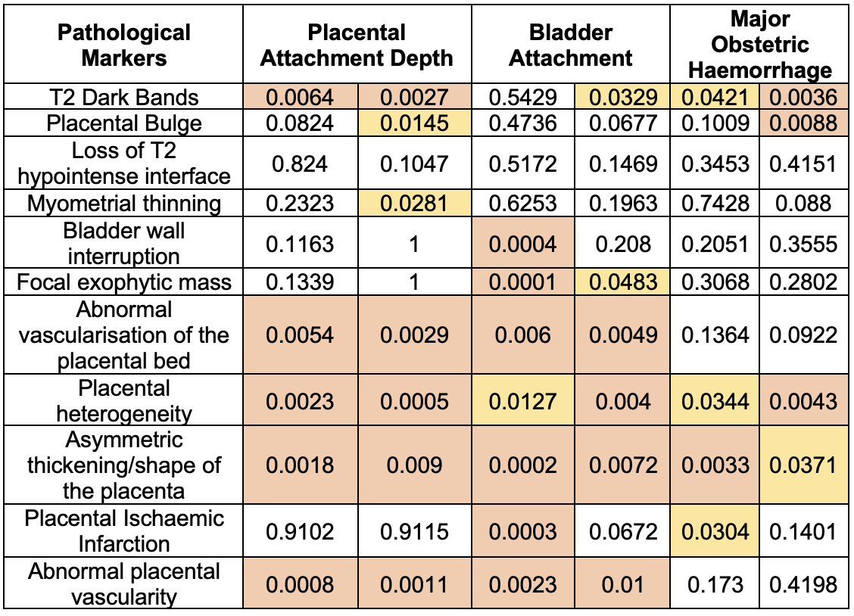Click the yellow cell showing 0.0371
The image size is (854, 616).
click(803, 465)
